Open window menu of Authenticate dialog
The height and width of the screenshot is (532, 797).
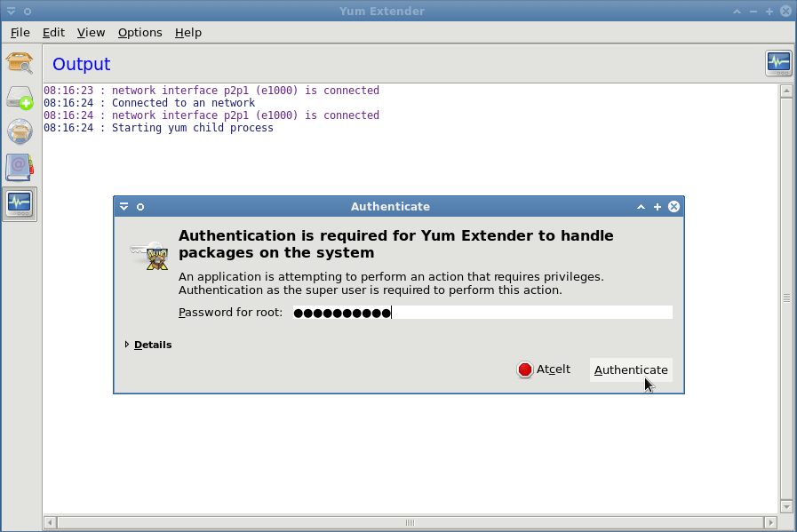pos(124,207)
